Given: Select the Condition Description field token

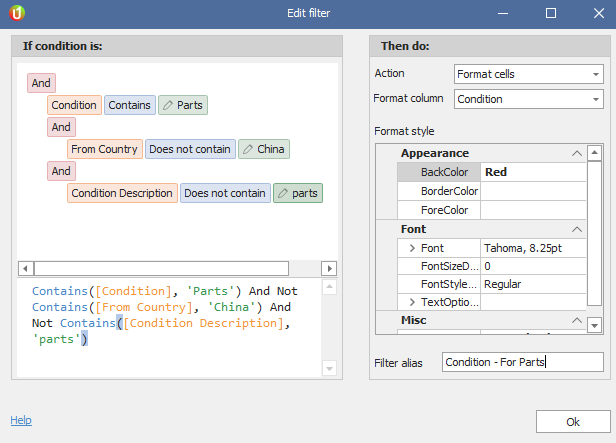Looking at the screenshot, I should 122,193.
